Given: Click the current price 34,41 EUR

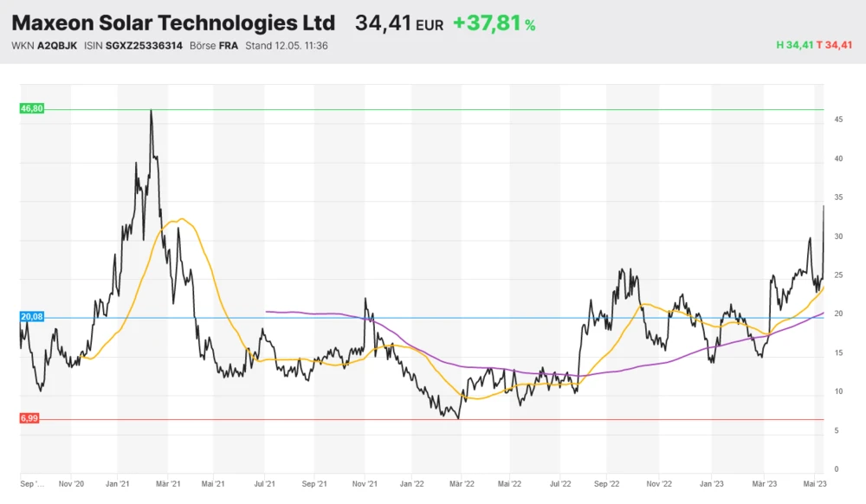Looking at the screenshot, I should point(398,24).
